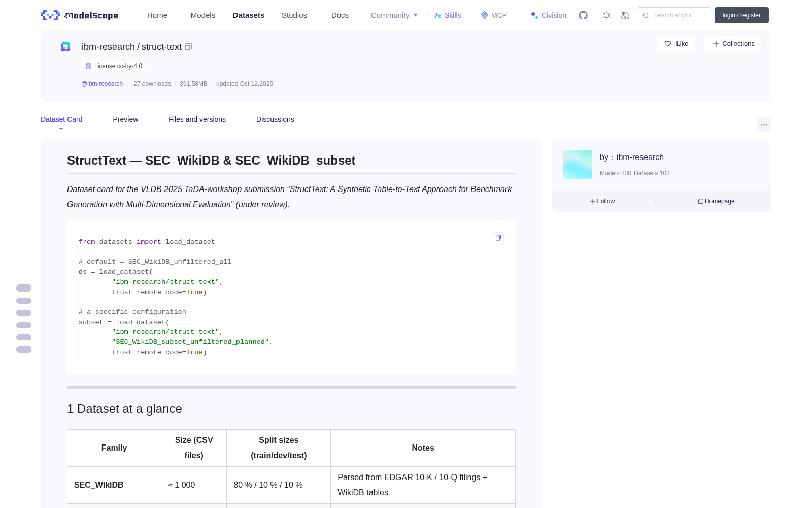Open the @ibm-research author link
812x508 pixels.
click(102, 84)
